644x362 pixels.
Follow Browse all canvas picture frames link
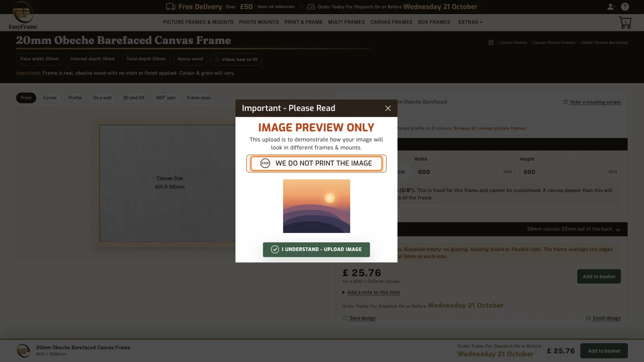click(x=489, y=128)
